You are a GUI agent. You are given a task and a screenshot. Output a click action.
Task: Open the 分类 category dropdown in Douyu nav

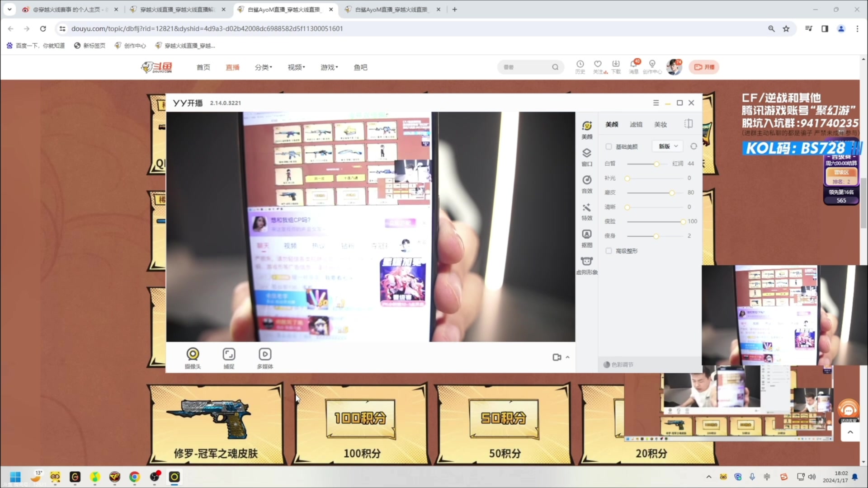point(263,67)
